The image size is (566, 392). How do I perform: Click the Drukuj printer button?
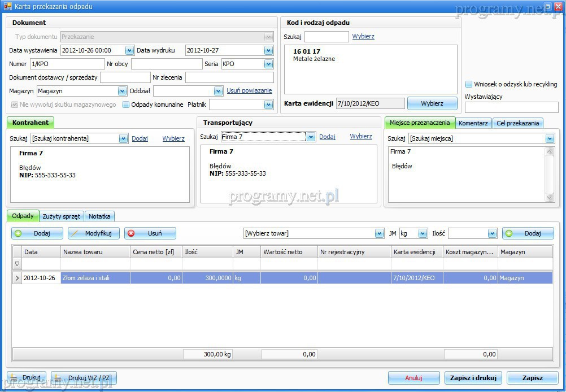coord(26,378)
